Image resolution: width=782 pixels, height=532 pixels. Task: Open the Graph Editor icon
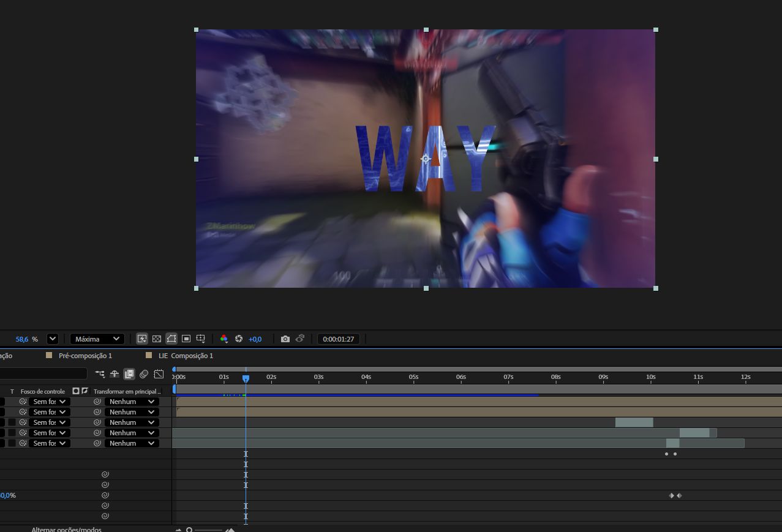pyautogui.click(x=159, y=373)
